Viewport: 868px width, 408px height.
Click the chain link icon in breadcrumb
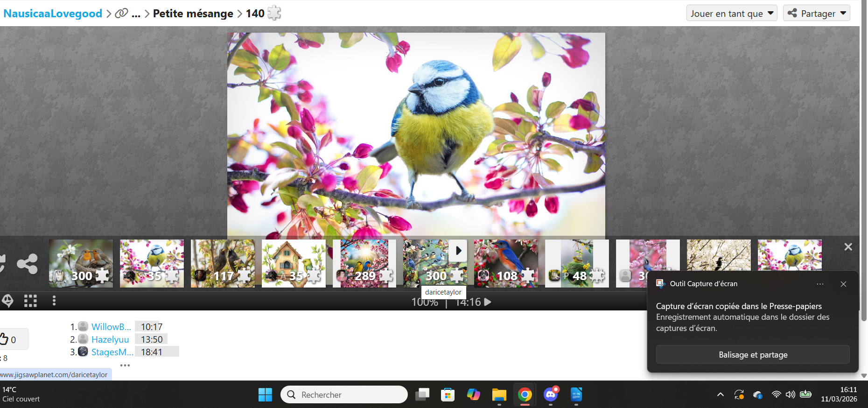coord(121,14)
